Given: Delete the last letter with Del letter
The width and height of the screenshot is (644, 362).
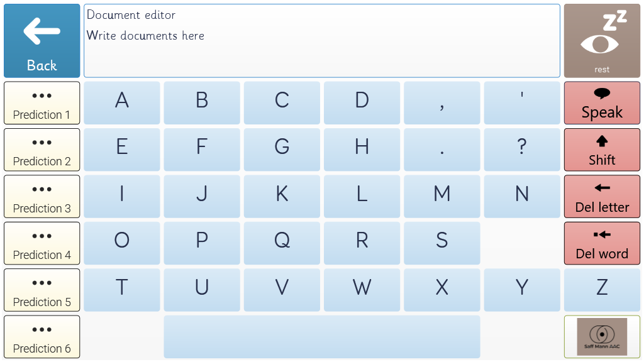Looking at the screenshot, I should (x=602, y=196).
